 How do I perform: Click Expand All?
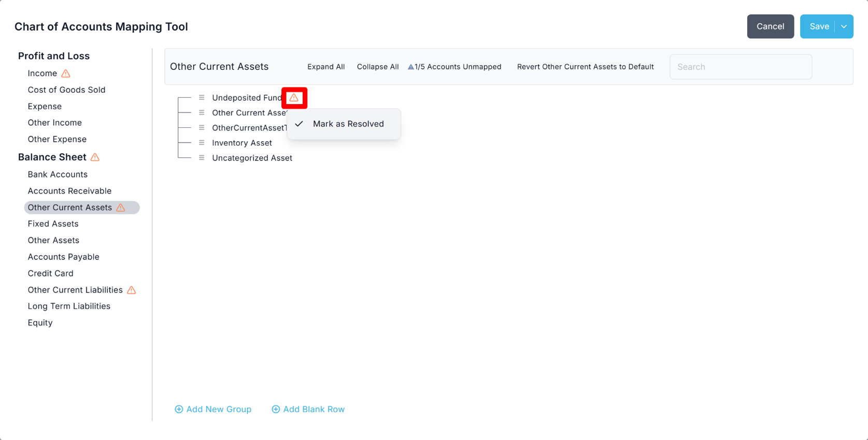click(x=326, y=67)
